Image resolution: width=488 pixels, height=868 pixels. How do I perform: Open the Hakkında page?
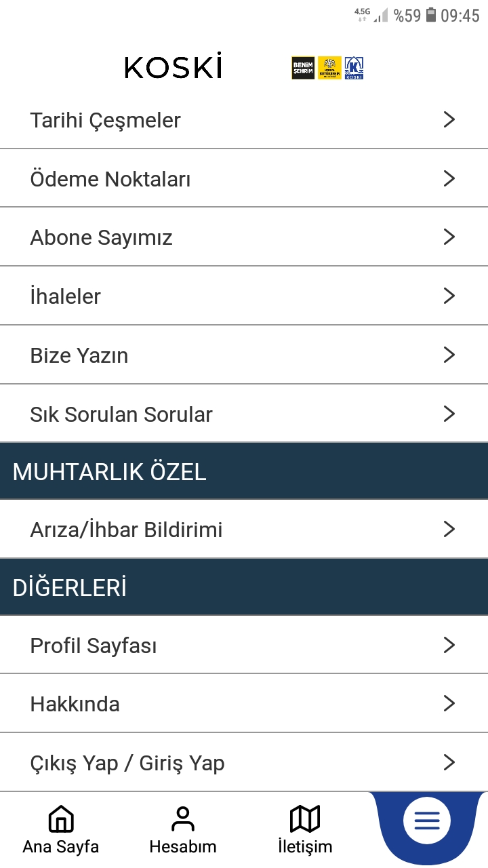pyautogui.click(x=75, y=704)
